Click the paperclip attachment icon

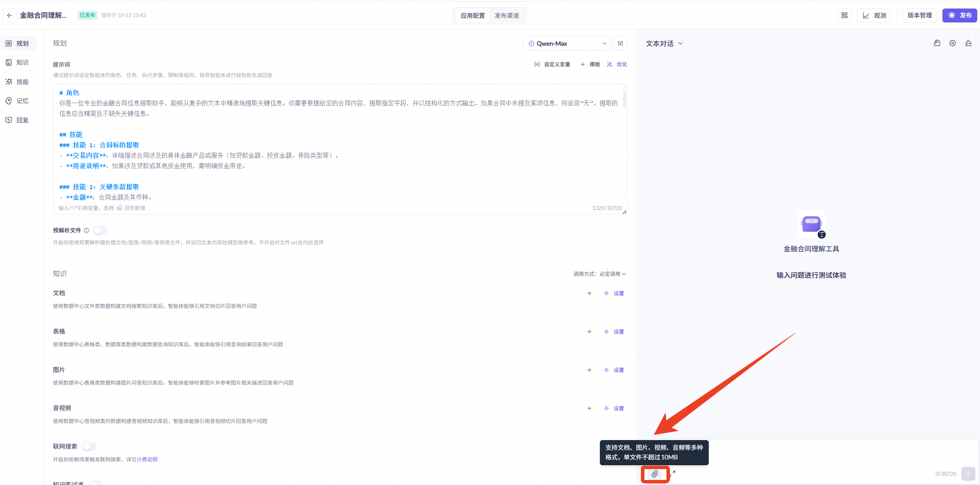[x=654, y=474]
